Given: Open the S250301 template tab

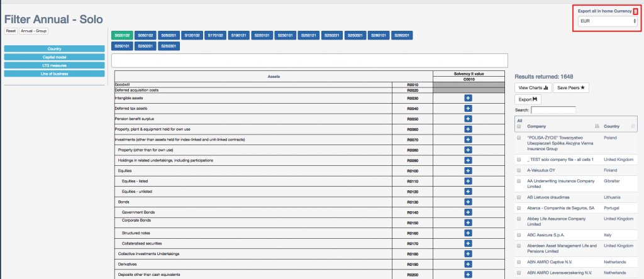Looking at the screenshot, I should [x=167, y=45].
